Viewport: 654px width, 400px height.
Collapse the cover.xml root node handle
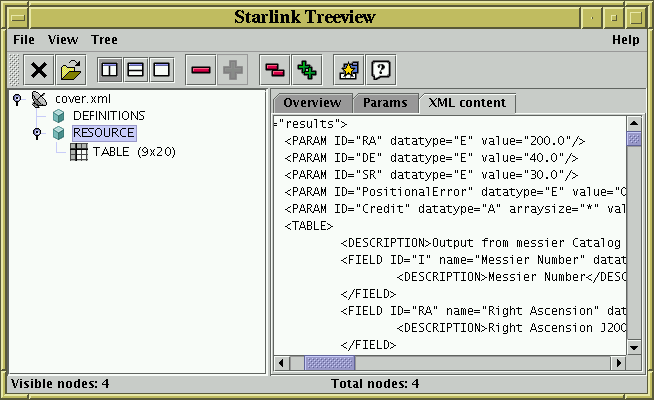17,99
